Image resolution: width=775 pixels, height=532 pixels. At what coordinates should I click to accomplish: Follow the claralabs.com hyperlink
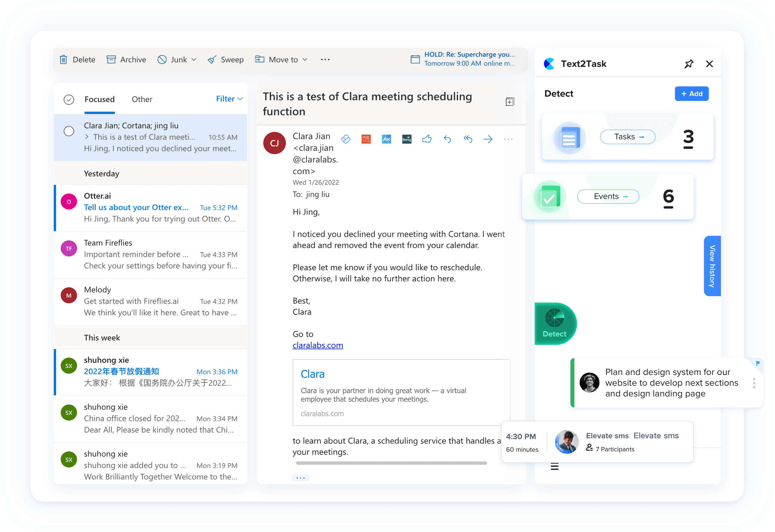pos(318,345)
